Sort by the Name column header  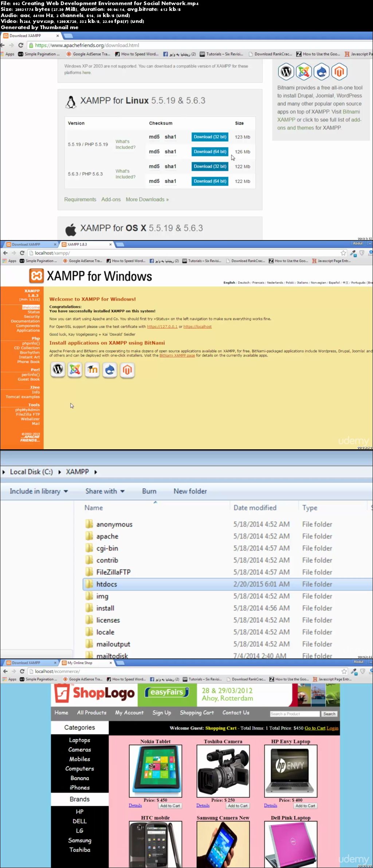pyautogui.click(x=94, y=507)
